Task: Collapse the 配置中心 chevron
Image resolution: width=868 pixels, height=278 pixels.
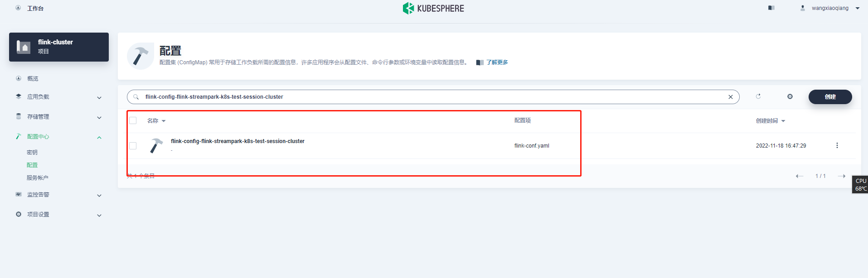Action: pyautogui.click(x=99, y=138)
